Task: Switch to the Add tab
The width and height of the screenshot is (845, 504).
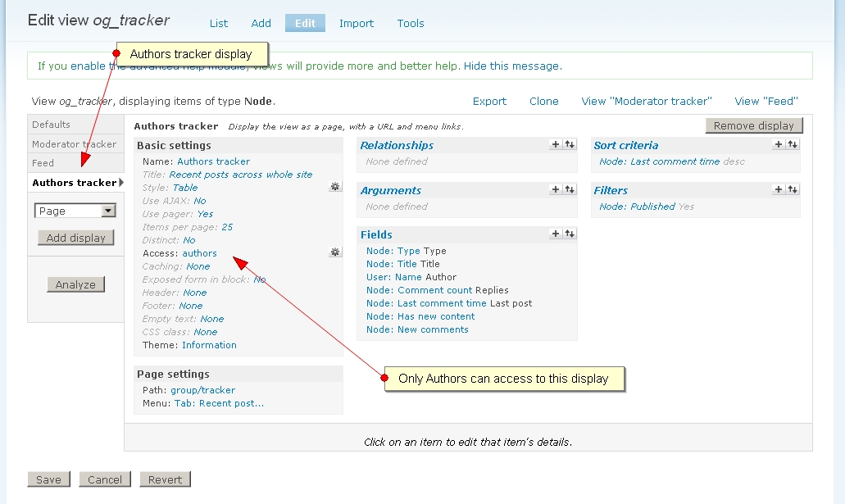Action: (261, 23)
